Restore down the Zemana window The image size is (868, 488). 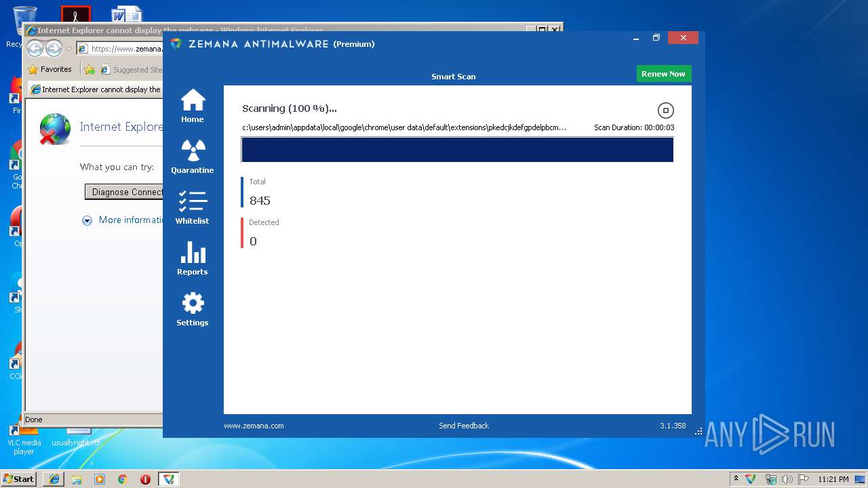coord(656,38)
